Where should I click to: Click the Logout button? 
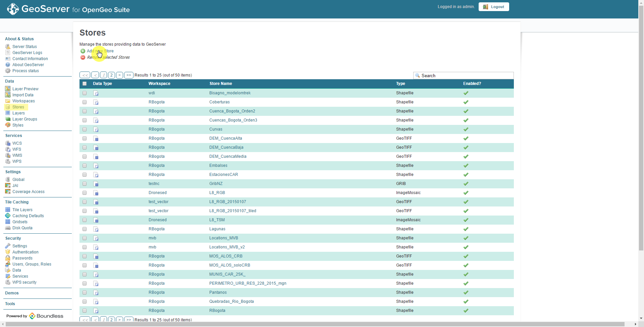click(x=494, y=7)
